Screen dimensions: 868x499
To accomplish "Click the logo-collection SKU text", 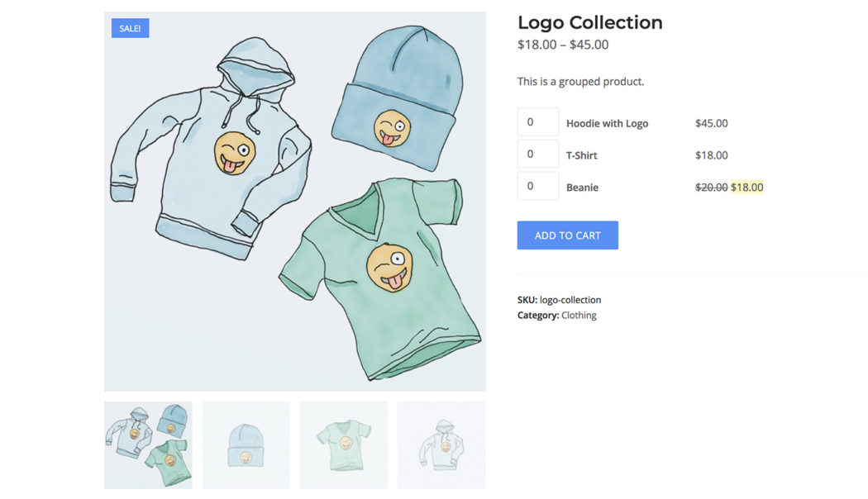I will tap(572, 299).
